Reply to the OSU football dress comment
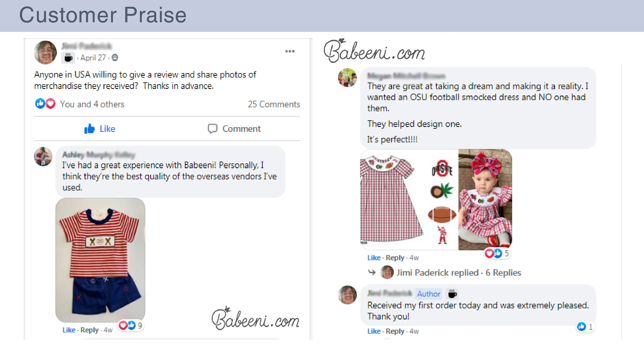The image size is (644, 344). [395, 258]
